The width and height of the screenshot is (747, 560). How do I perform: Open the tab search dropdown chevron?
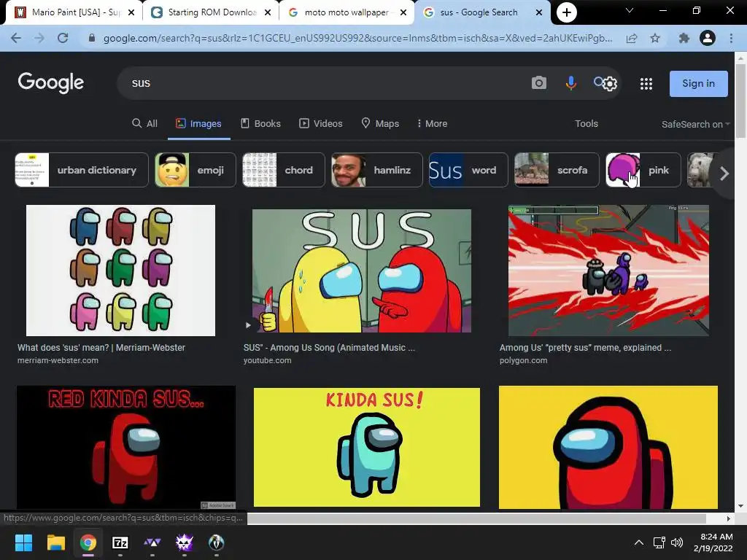click(630, 10)
